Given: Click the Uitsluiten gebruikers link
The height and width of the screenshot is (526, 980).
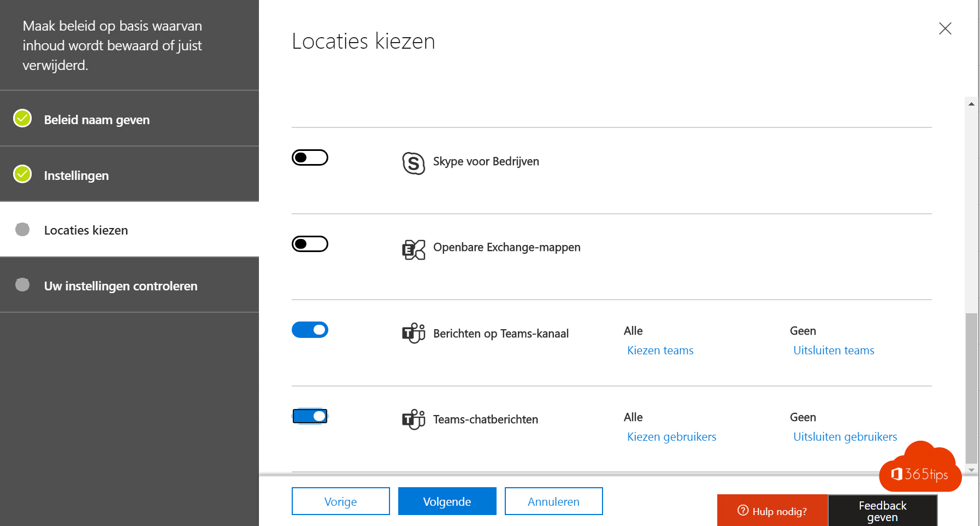Looking at the screenshot, I should pyautogui.click(x=845, y=437).
